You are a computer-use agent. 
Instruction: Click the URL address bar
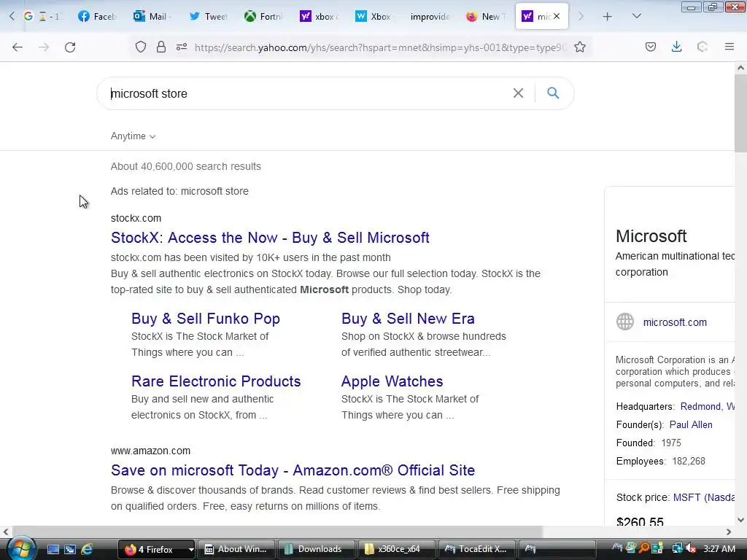[x=380, y=47]
